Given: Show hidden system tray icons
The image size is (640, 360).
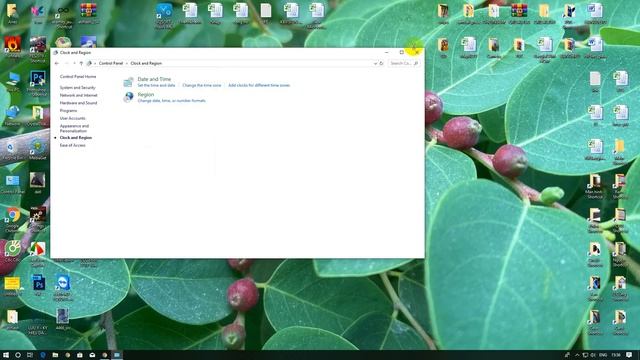Looking at the screenshot, I should click(x=577, y=355).
